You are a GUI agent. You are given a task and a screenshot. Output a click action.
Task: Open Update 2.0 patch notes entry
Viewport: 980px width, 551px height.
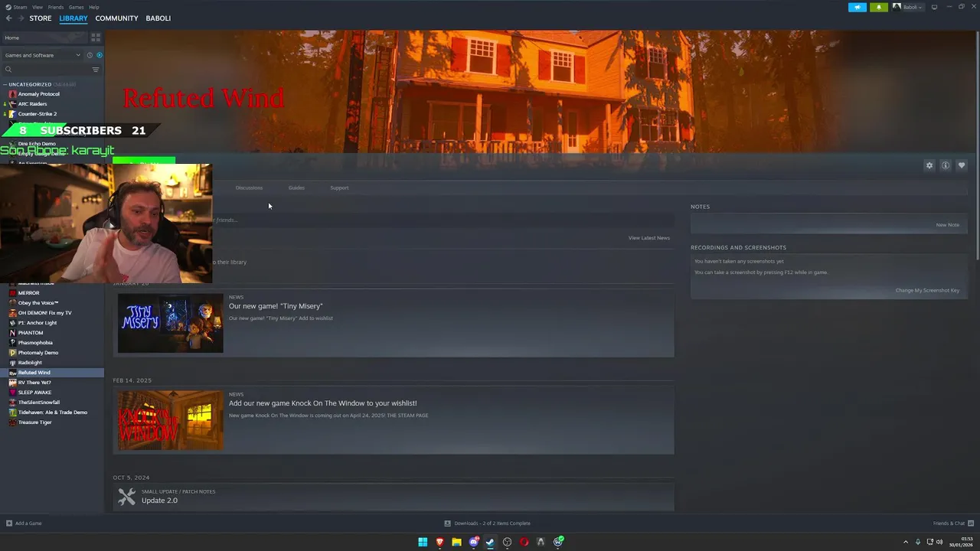click(394, 497)
